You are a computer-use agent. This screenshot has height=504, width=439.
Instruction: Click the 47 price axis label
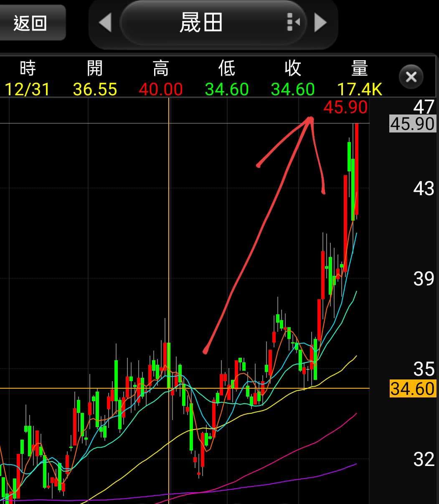tap(424, 107)
